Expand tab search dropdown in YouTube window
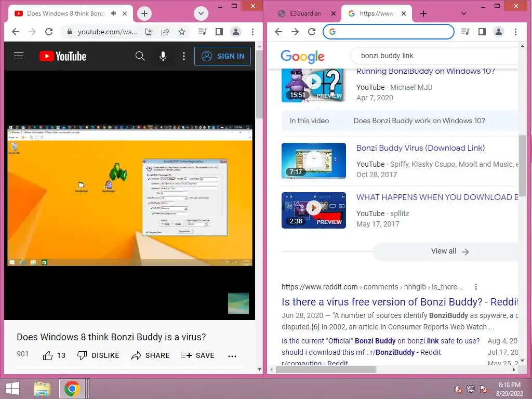Viewport: 532px width, 399px height. (x=201, y=14)
